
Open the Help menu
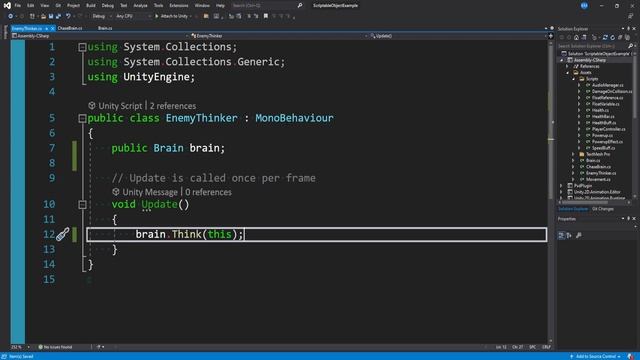point(220,6)
